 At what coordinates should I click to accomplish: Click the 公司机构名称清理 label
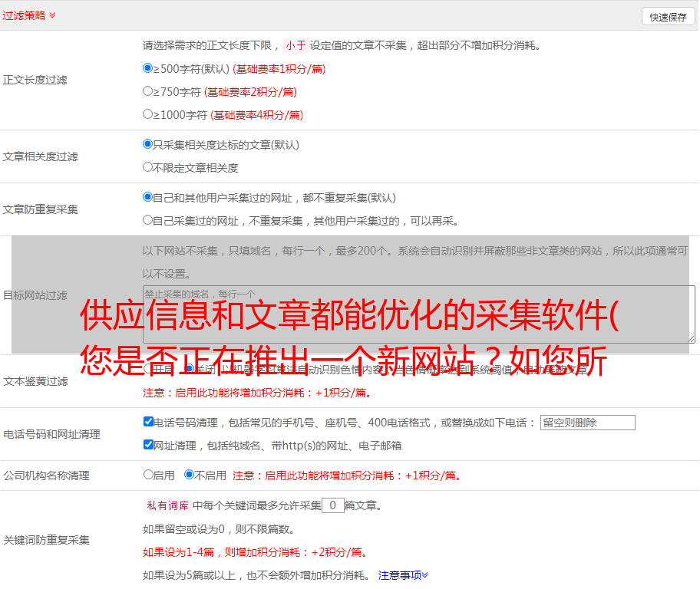point(46,475)
